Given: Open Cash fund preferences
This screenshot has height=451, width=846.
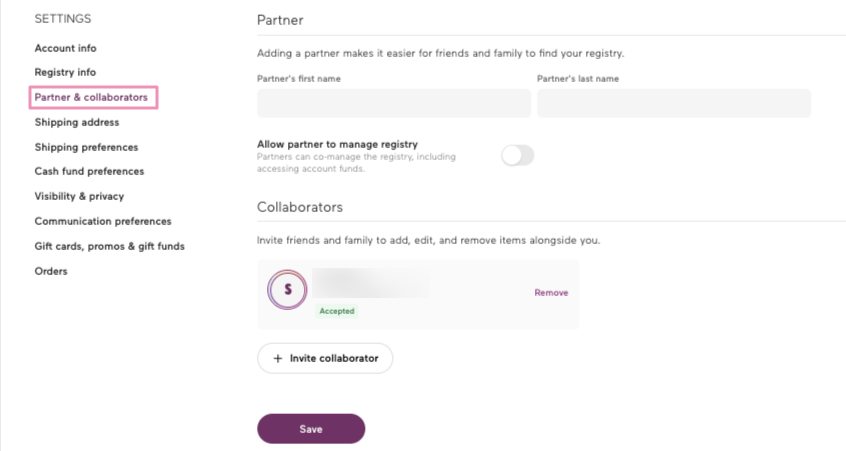Looking at the screenshot, I should point(89,172).
